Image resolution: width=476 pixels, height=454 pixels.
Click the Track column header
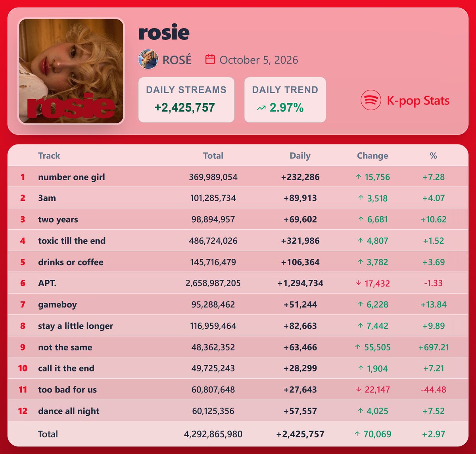(x=49, y=156)
